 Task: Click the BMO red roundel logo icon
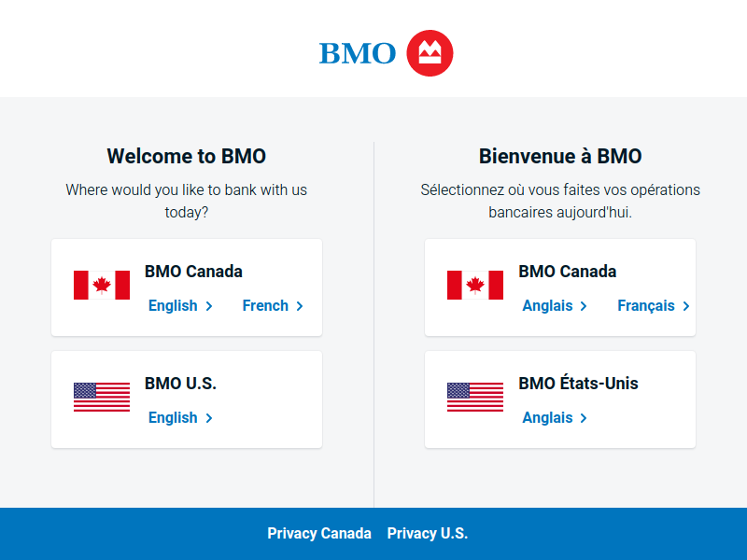click(x=430, y=53)
